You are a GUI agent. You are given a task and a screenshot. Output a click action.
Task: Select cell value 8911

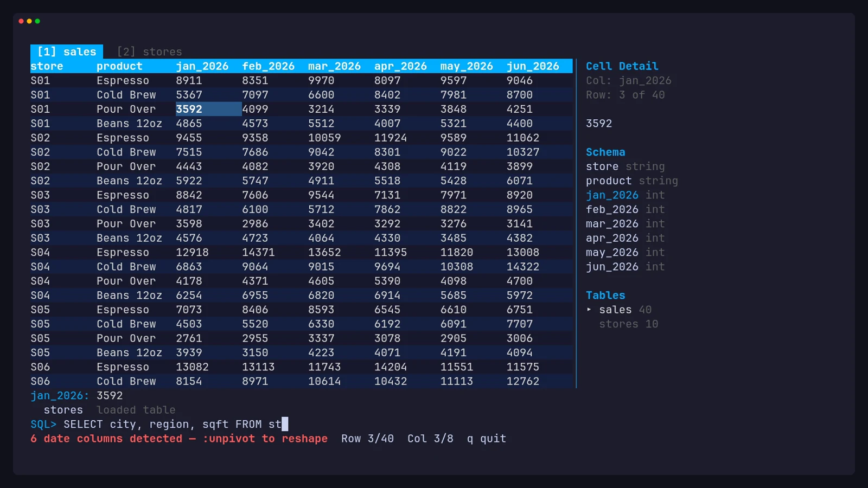[x=189, y=80]
